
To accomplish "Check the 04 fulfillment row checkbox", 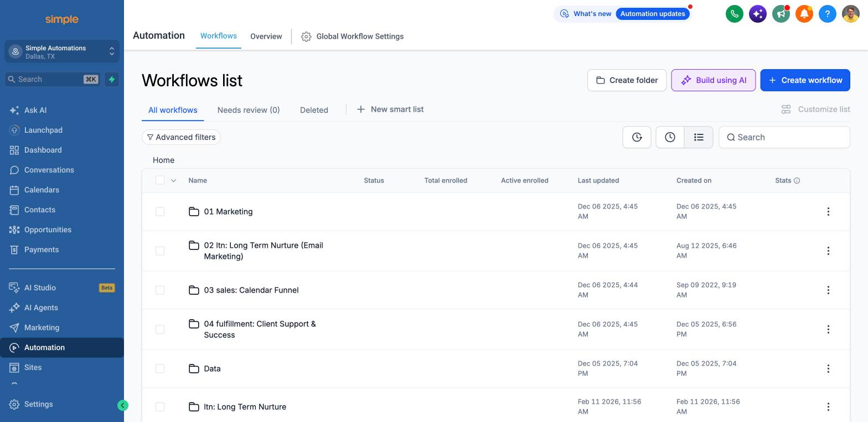I will point(160,329).
